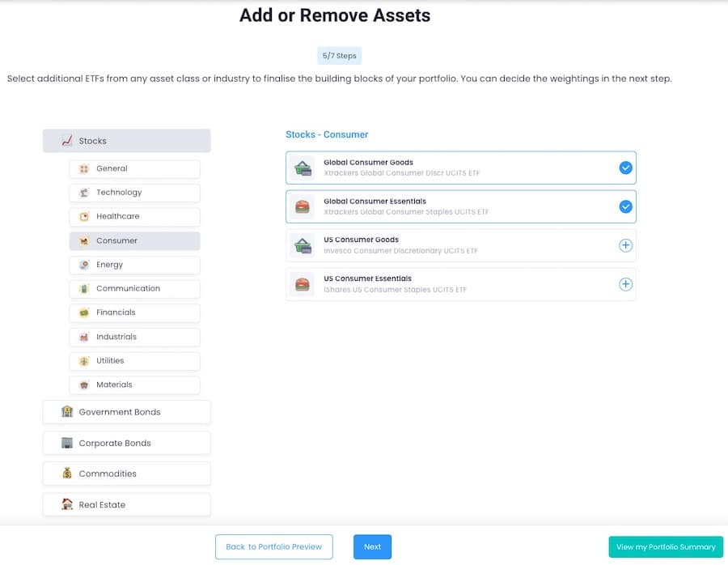Click Xtrackers Global Consumer Staples UCITS ETF
This screenshot has height=565, width=728.
(x=406, y=212)
